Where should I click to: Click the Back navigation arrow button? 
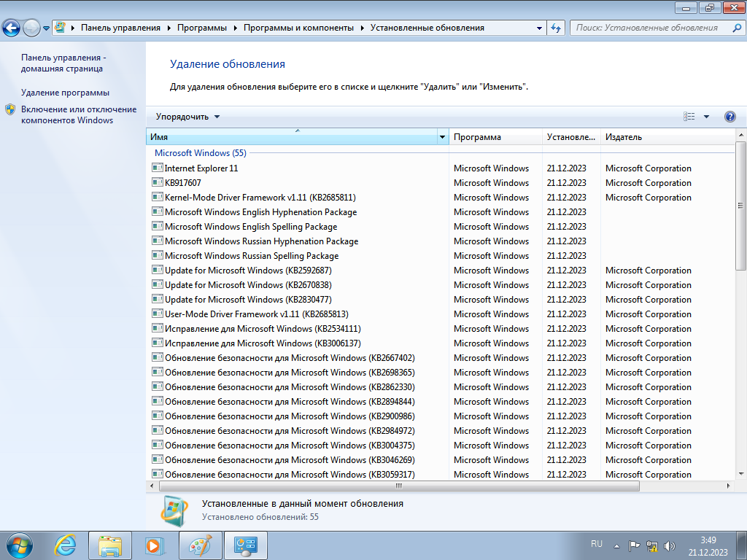pos(12,28)
